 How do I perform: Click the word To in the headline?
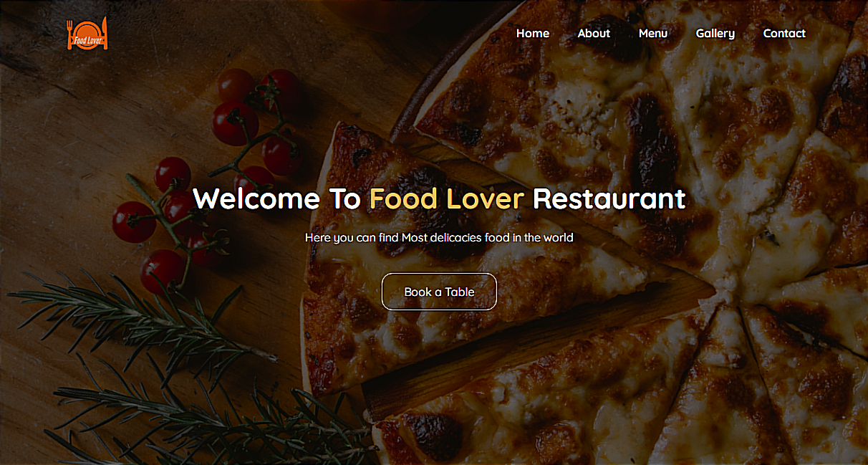click(x=344, y=198)
